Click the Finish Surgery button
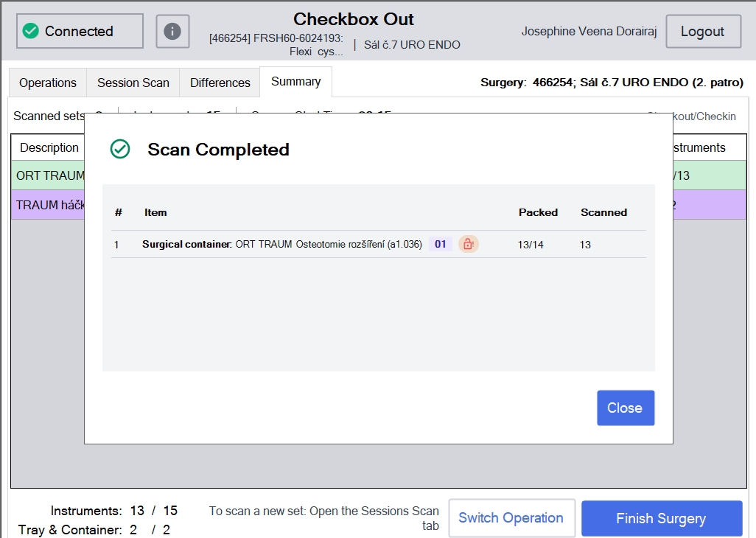Viewport: 756px width, 538px height. click(x=662, y=518)
